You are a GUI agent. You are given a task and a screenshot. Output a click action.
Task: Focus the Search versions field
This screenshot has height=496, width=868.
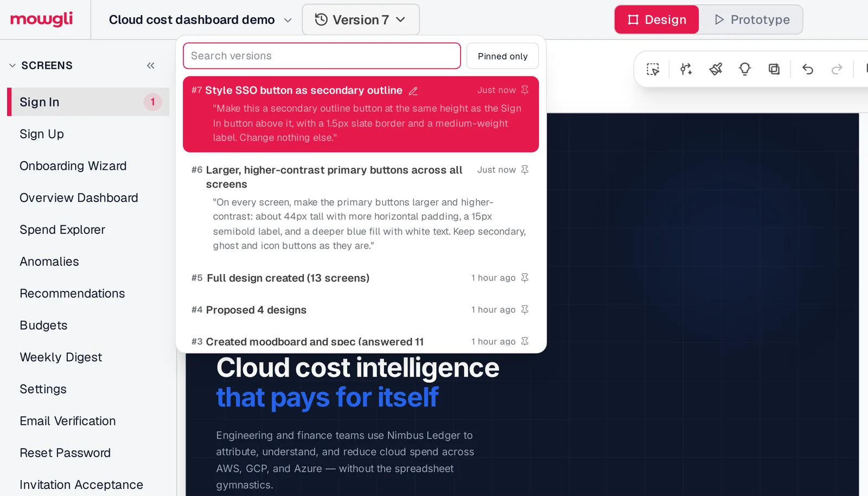tap(322, 56)
